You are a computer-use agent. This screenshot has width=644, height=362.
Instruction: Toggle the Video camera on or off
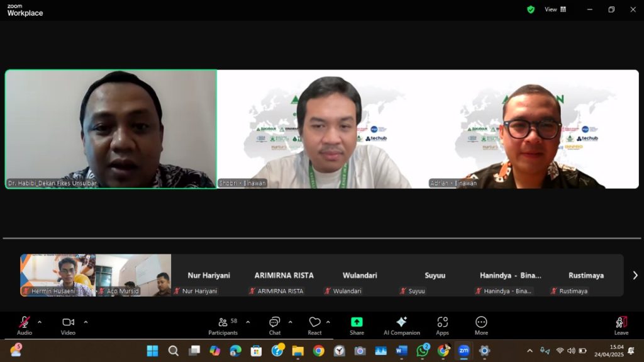(68, 325)
